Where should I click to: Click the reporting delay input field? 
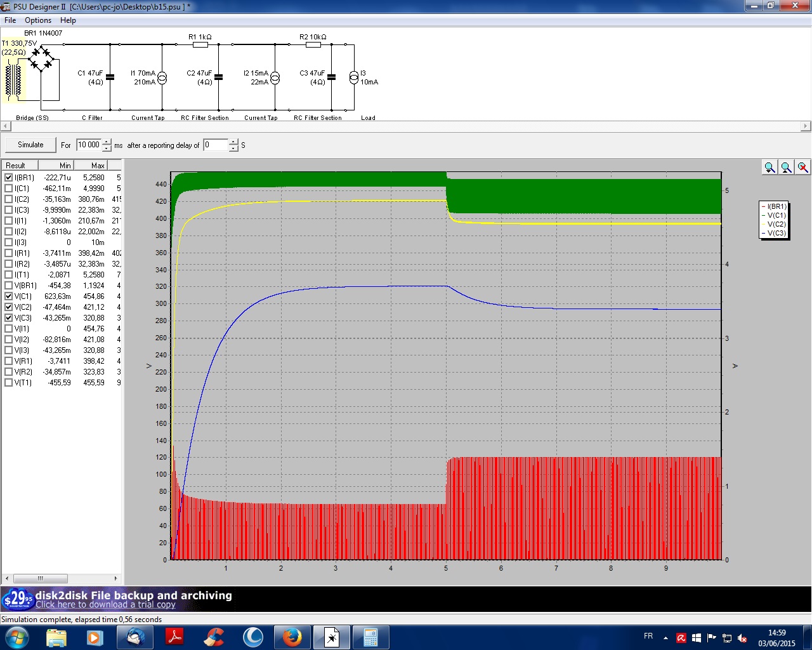click(215, 145)
